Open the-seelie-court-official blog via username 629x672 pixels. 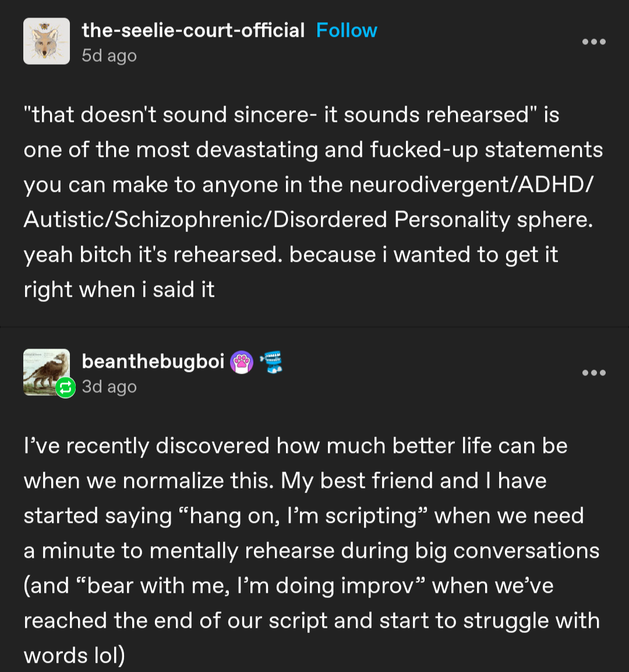coord(193,30)
